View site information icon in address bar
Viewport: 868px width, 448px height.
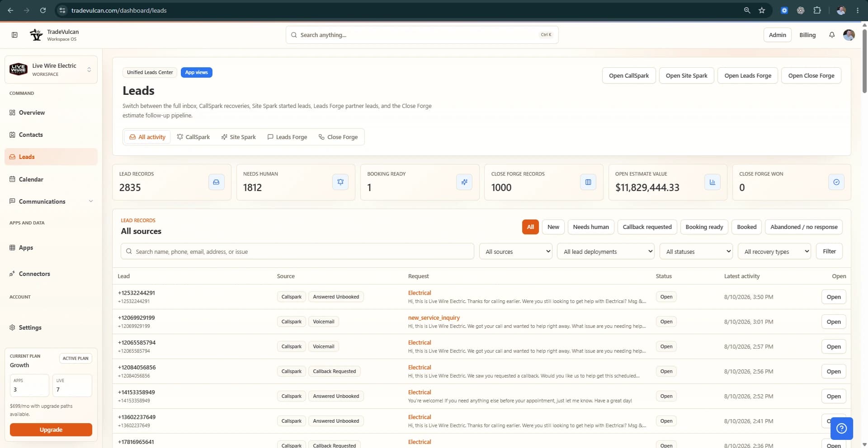(63, 10)
